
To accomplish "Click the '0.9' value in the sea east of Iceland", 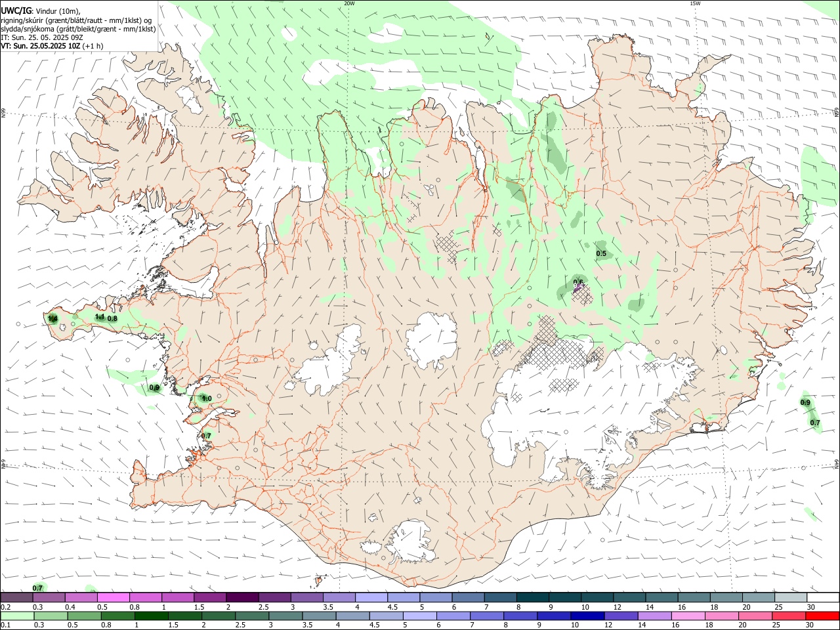I will point(805,402).
